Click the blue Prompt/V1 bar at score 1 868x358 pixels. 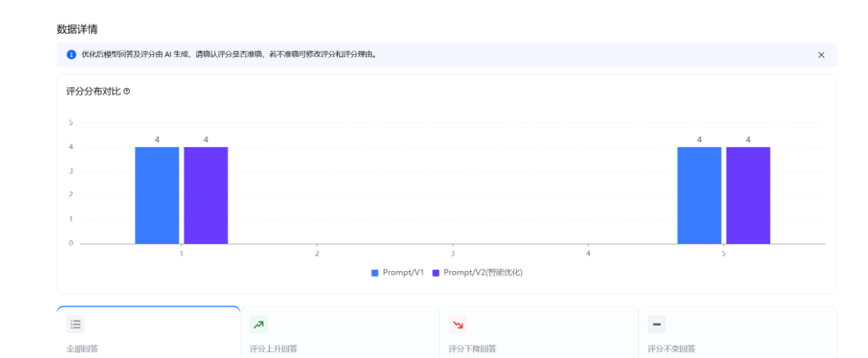tap(157, 195)
